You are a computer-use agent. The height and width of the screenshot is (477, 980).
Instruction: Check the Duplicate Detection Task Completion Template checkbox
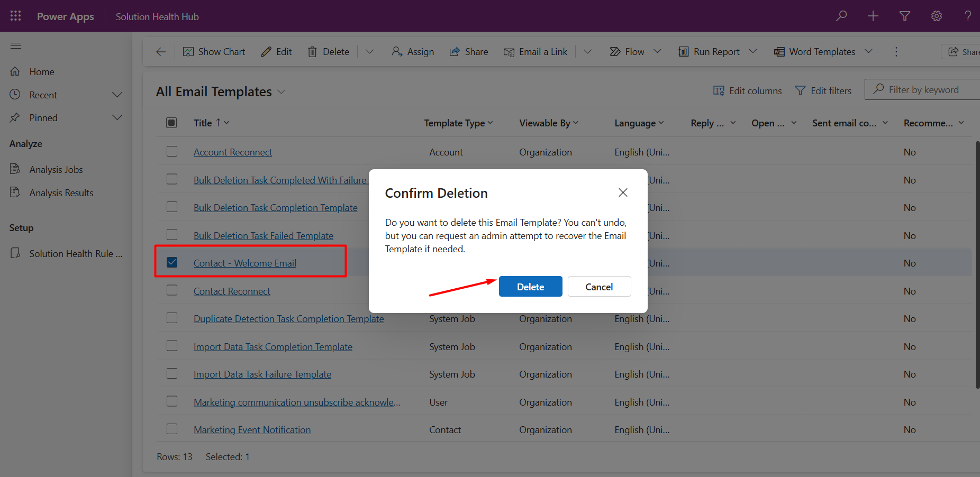pos(172,318)
